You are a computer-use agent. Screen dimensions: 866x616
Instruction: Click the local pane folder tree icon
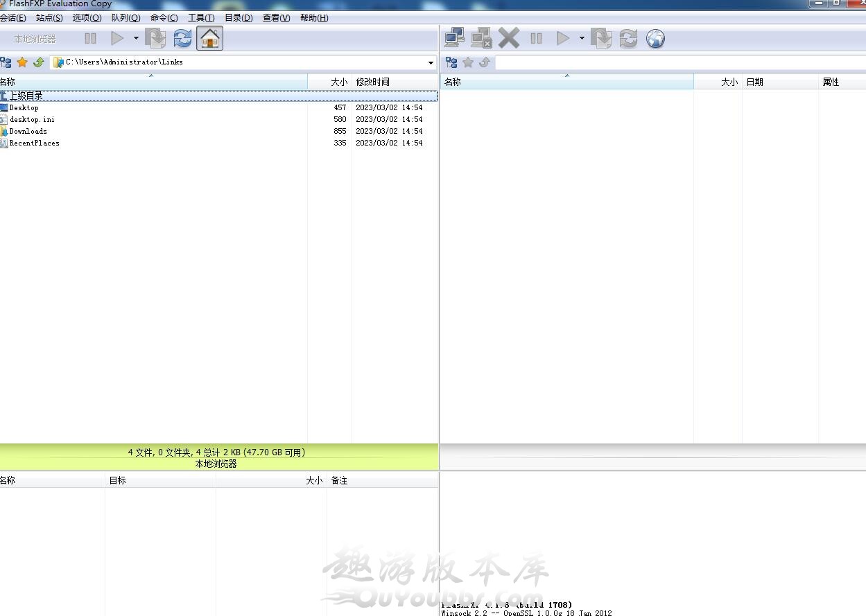tap(6, 62)
